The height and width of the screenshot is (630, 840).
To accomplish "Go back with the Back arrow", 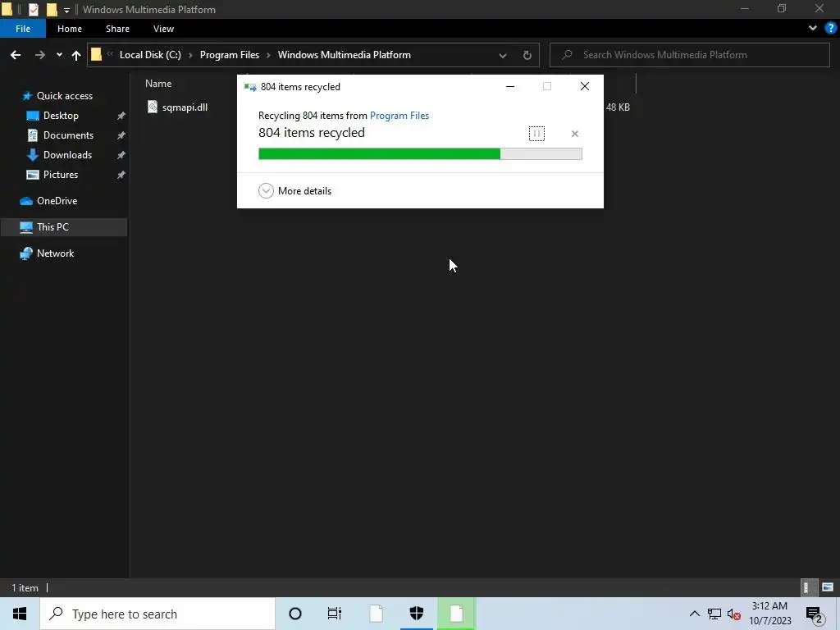I will tap(16, 55).
